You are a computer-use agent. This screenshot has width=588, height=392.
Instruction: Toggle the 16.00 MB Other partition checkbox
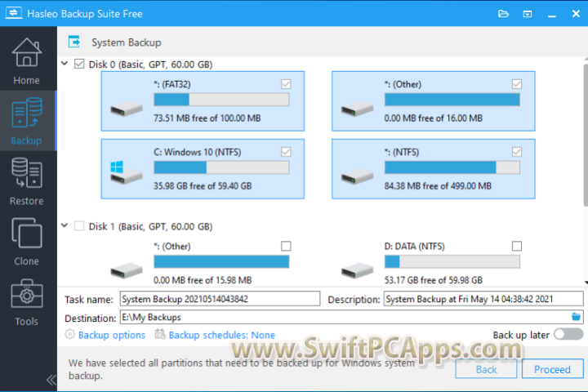(517, 84)
